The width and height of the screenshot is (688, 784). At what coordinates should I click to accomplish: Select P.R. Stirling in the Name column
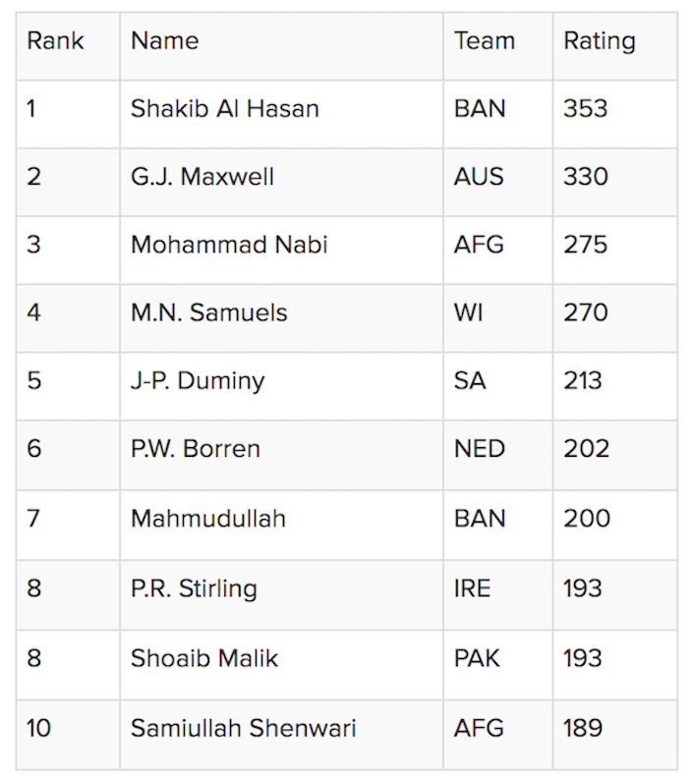click(194, 589)
